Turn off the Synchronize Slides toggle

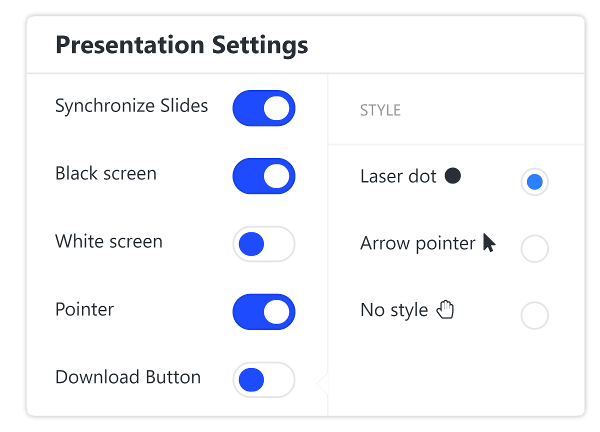264,108
